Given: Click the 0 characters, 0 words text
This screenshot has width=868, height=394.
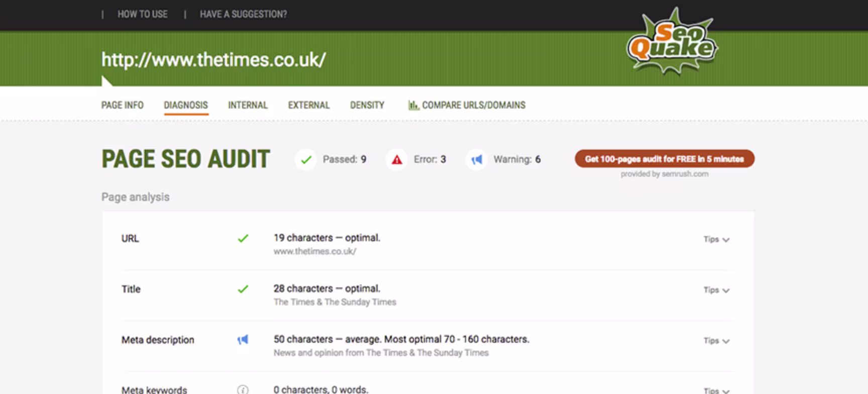Looking at the screenshot, I should click(321, 389).
